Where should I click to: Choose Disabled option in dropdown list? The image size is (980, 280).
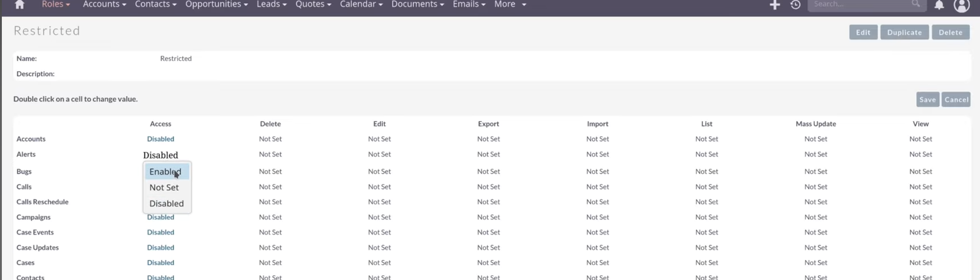coord(167,203)
